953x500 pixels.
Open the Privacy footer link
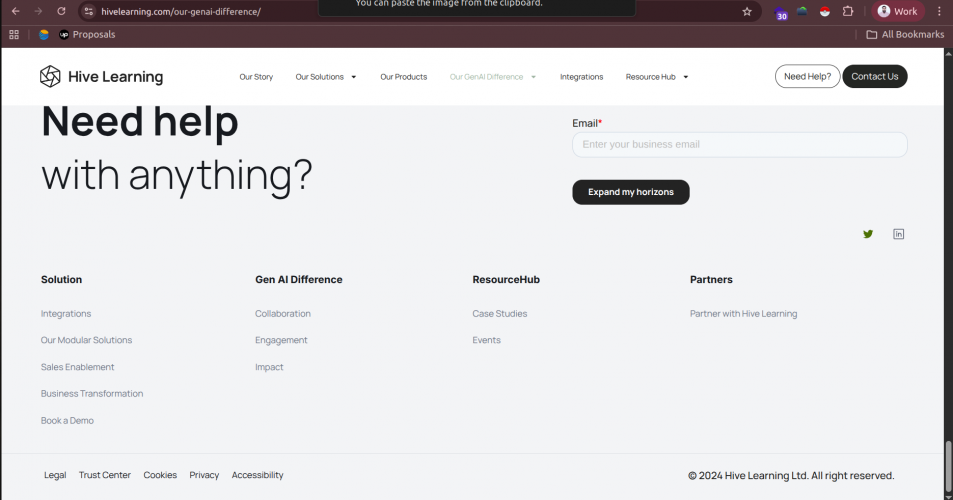click(204, 475)
